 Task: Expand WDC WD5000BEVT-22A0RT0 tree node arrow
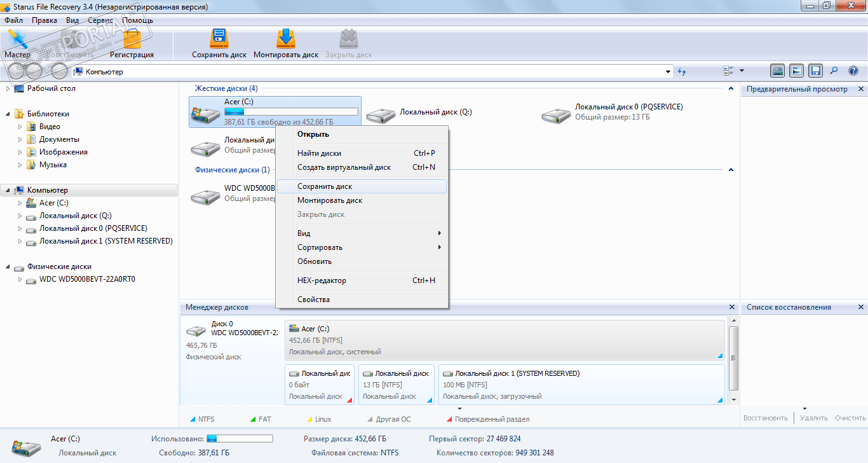tap(20, 279)
